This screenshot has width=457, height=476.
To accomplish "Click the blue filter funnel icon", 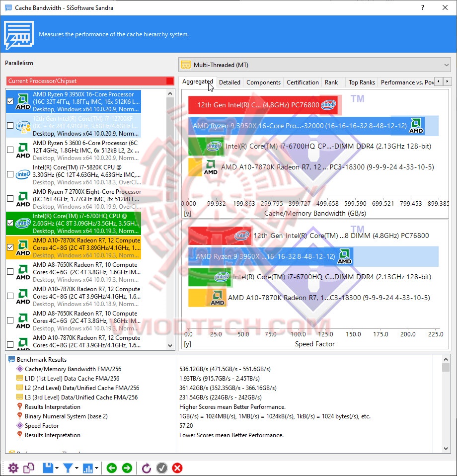I will [x=68, y=468].
